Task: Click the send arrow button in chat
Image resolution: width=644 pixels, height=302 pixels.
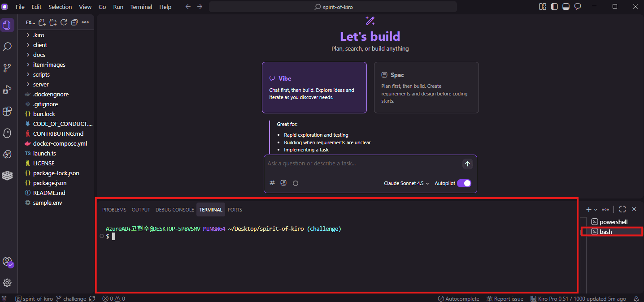Action: pyautogui.click(x=467, y=164)
